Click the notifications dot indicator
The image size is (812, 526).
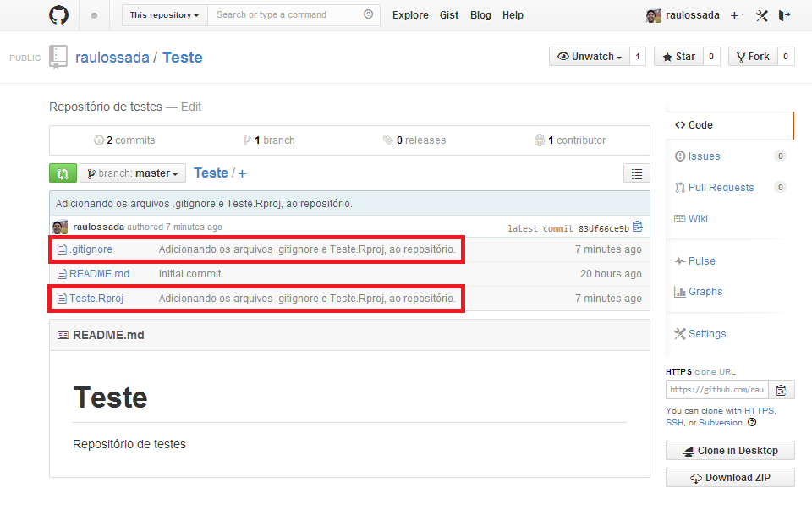(94, 15)
